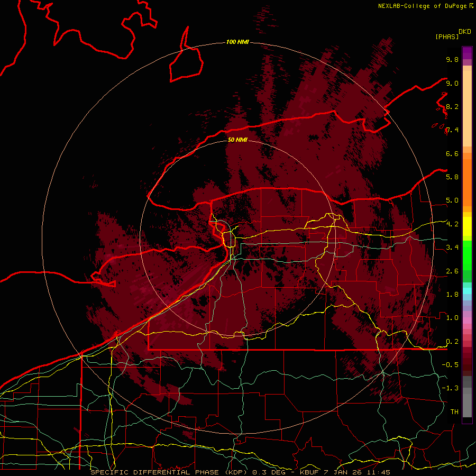Click the 6.6 scale value
476x476 pixels.
click(452, 153)
